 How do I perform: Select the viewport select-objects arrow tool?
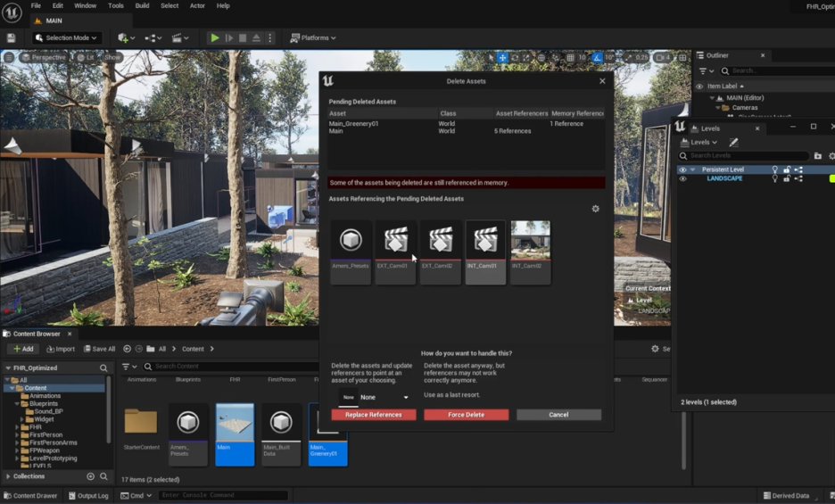pyautogui.click(x=491, y=58)
